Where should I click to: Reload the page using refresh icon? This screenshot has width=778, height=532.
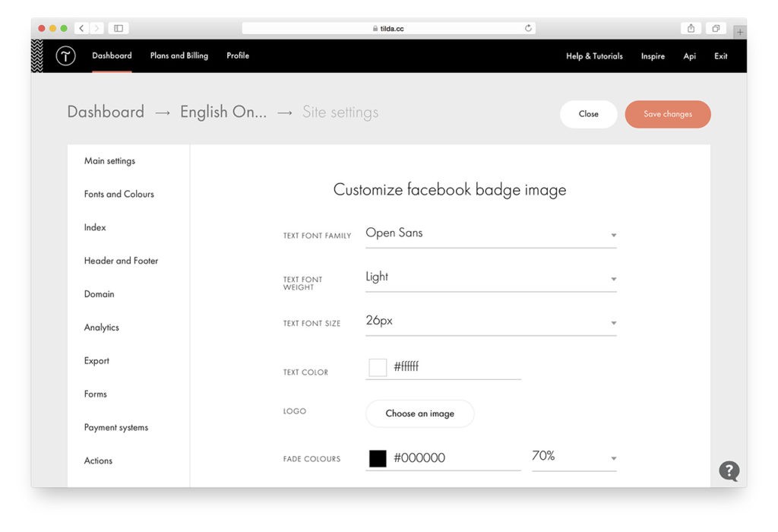click(528, 28)
